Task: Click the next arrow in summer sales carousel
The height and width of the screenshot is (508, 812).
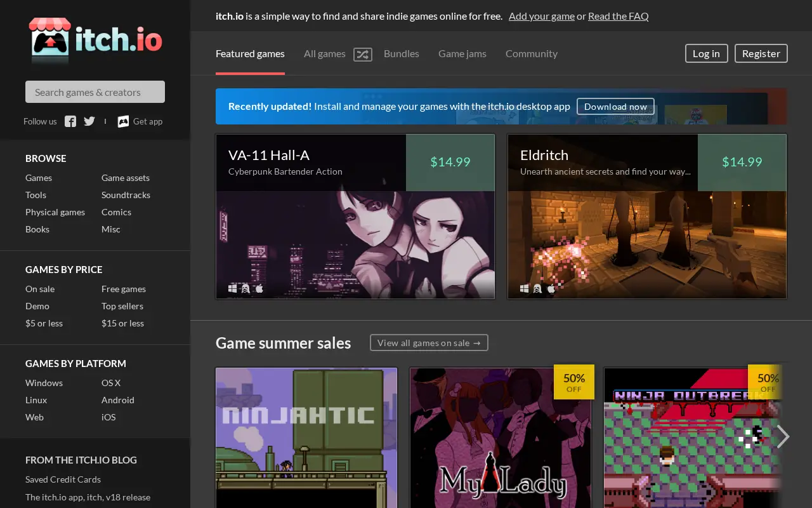Action: click(x=783, y=436)
